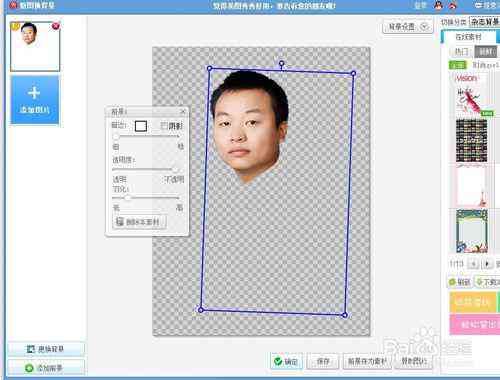Enable the shadow checkbox
Screen dimensions: 500x380
click(x=164, y=126)
